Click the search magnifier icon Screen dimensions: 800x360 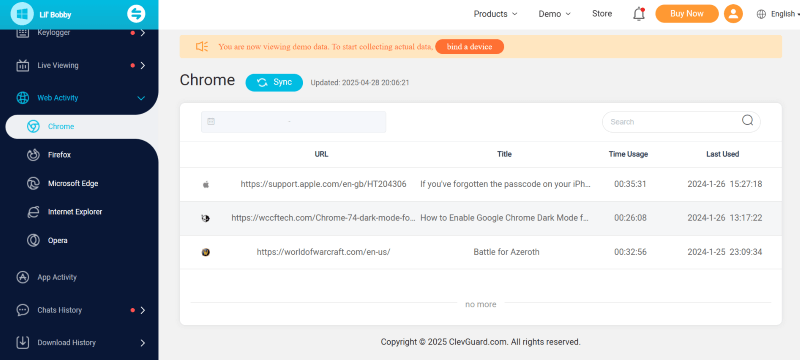point(747,120)
